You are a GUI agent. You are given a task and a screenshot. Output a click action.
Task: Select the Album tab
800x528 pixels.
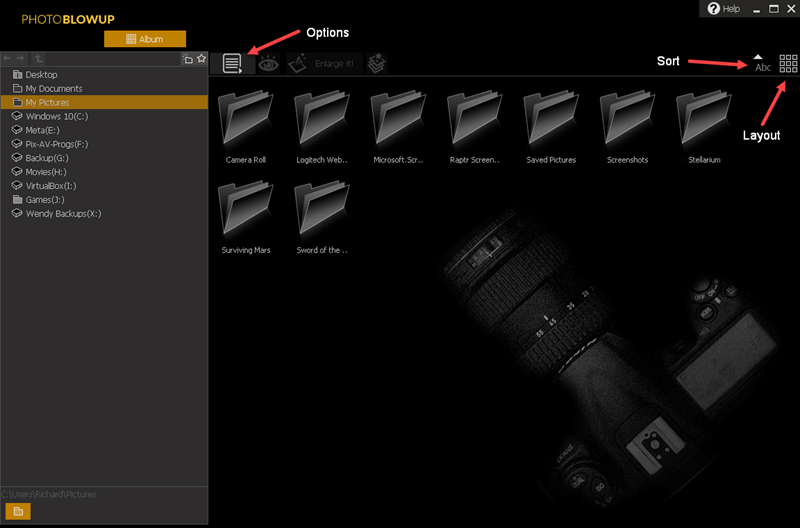(x=145, y=39)
